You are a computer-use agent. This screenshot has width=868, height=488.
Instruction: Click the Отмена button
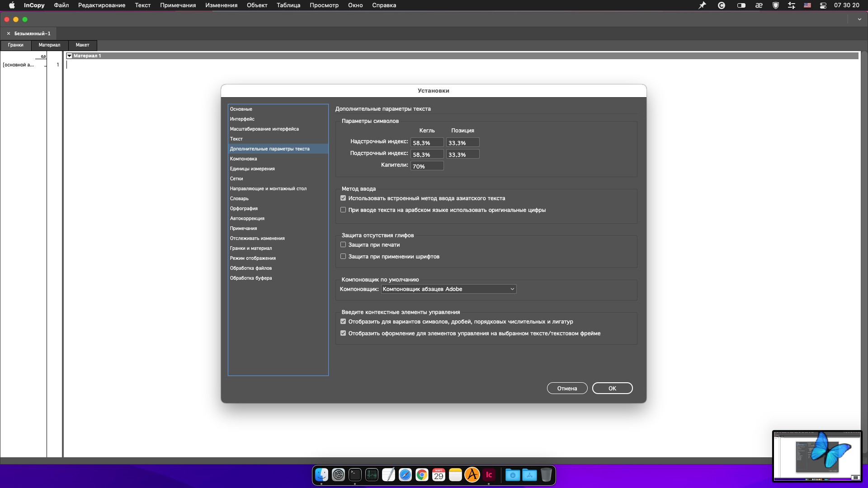(x=566, y=389)
